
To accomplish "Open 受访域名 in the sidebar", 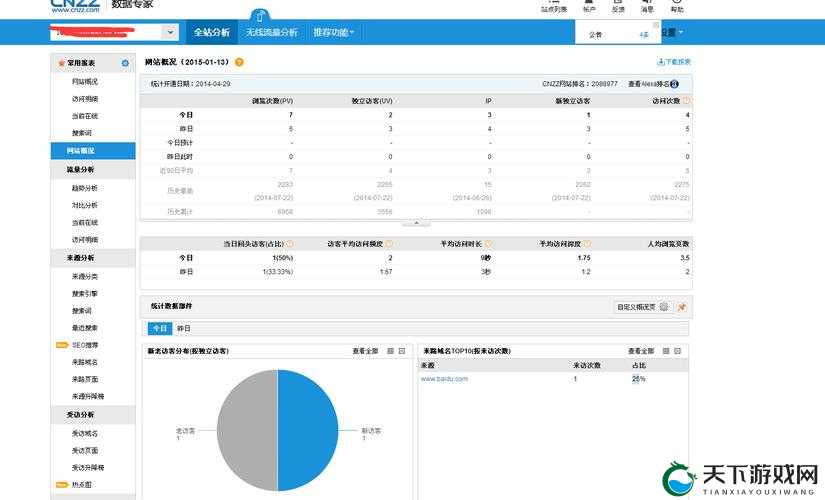I will [85, 434].
